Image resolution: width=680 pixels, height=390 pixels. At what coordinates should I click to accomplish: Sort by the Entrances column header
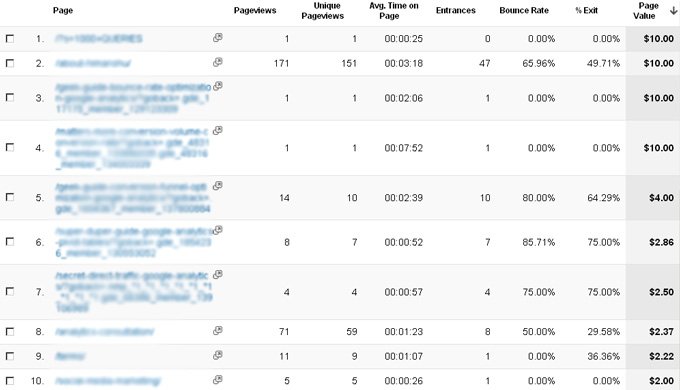[455, 10]
